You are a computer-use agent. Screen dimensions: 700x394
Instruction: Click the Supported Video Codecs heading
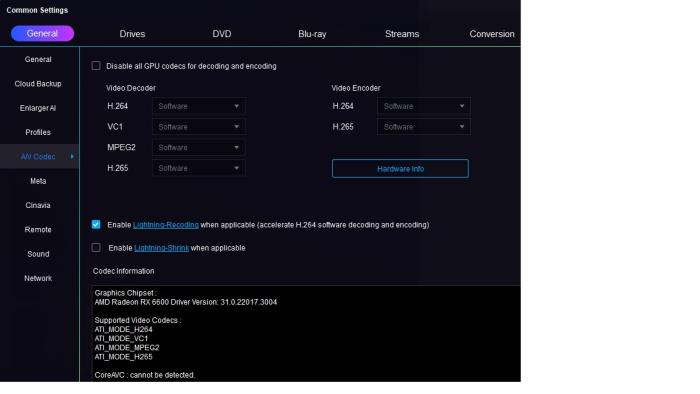pos(138,320)
